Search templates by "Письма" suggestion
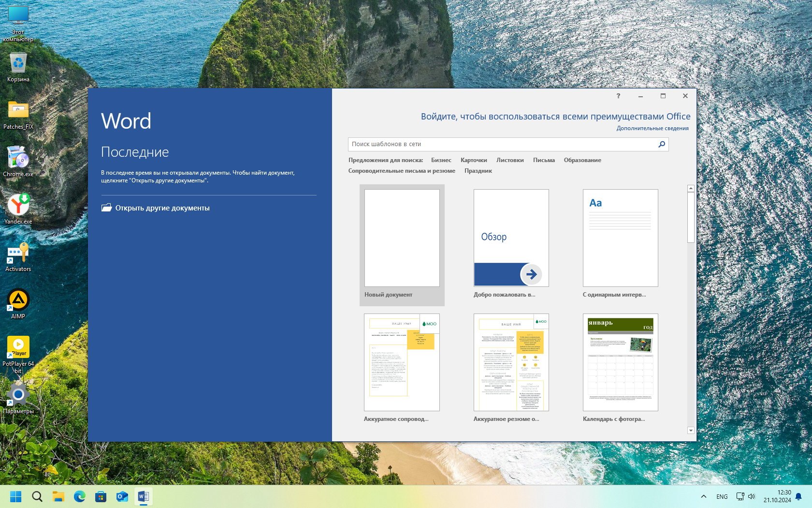 pyautogui.click(x=544, y=160)
